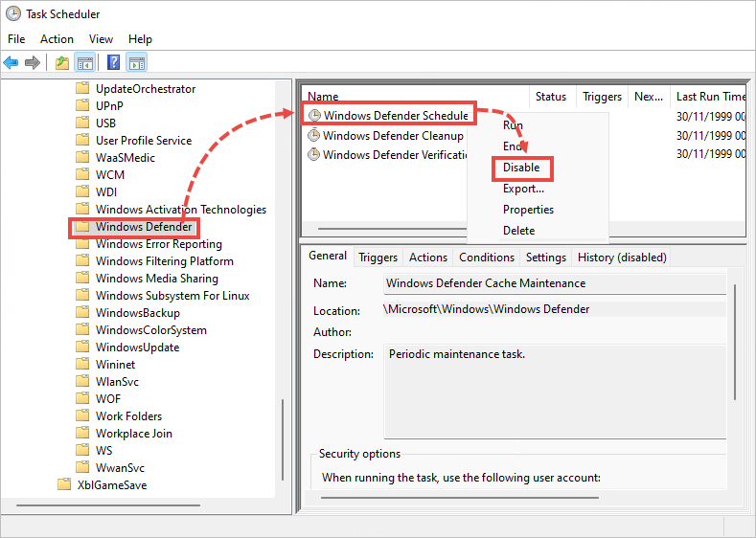Open the Help question-mark toolbar icon
Screen dimensions: 756x538
tap(114, 62)
